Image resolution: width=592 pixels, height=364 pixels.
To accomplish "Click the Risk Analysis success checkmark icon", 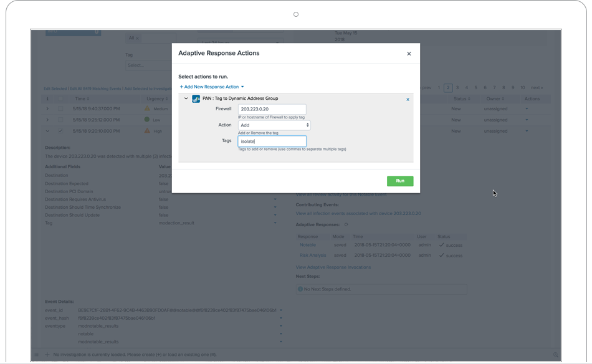I will click(441, 256).
